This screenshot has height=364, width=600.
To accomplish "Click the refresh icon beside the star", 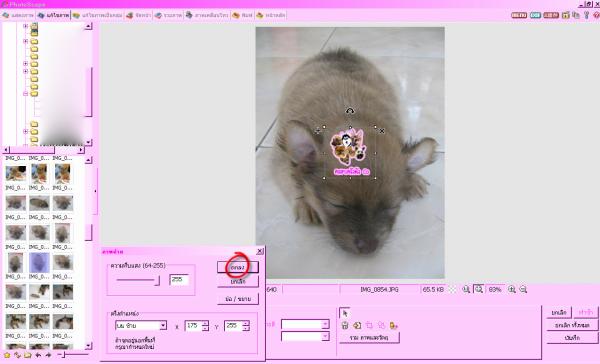I will pyautogui.click(x=17, y=355).
